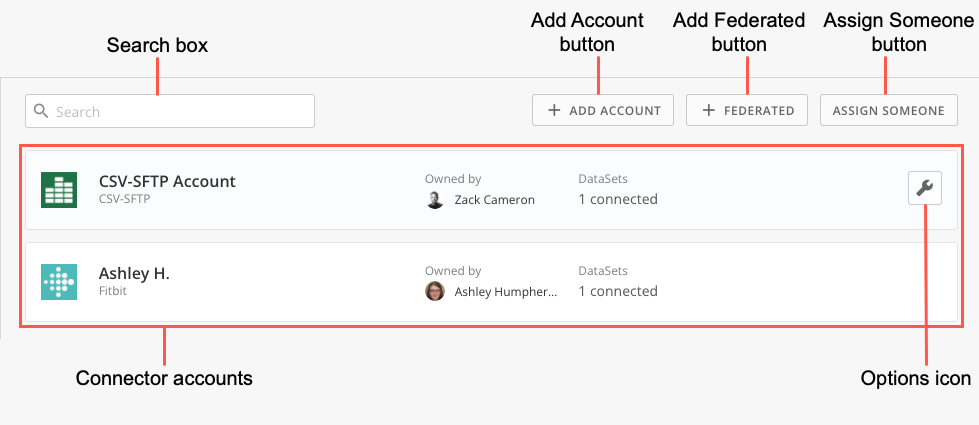
Task: Click Zack Cameron's avatar photo
Action: (x=435, y=199)
